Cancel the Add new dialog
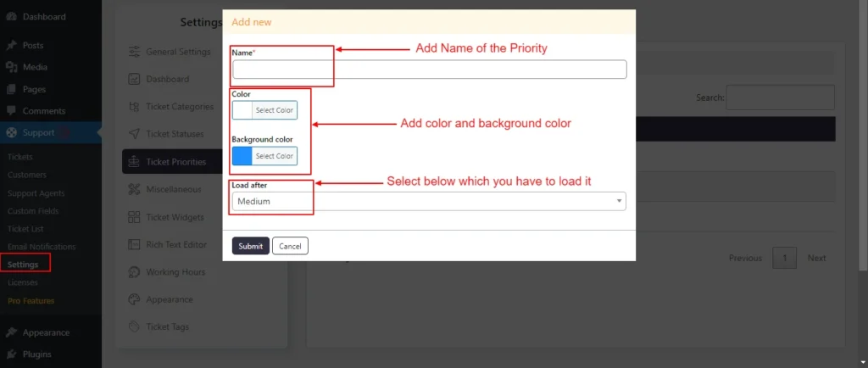The image size is (868, 368). (x=290, y=246)
